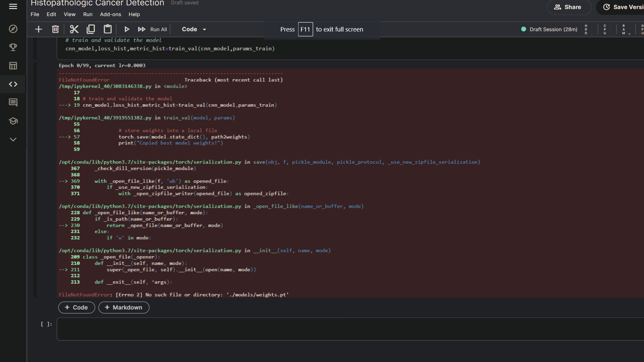Copy cell using copy icon

click(x=91, y=29)
